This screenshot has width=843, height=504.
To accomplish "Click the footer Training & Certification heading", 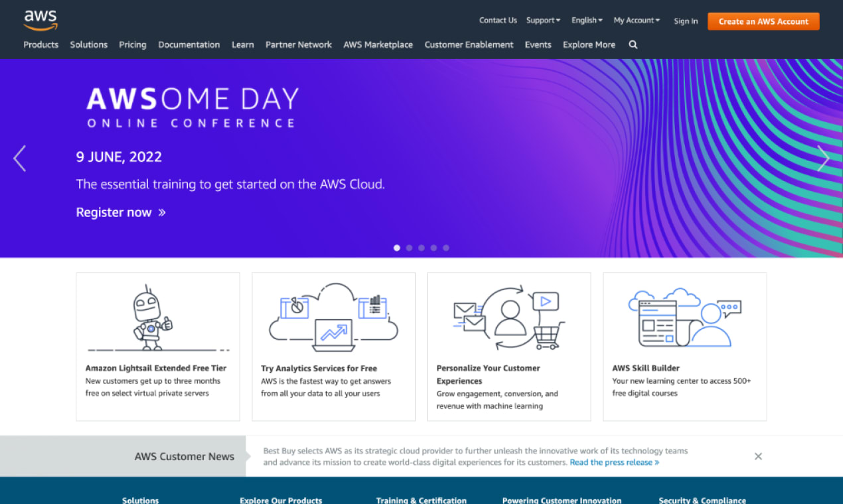I will (421, 500).
